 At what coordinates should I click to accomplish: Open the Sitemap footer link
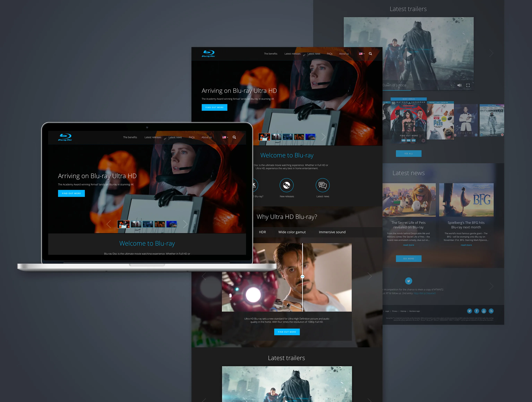pos(403,311)
